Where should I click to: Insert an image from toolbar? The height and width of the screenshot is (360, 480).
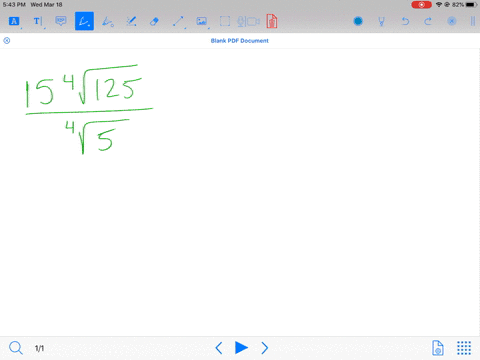point(202,21)
